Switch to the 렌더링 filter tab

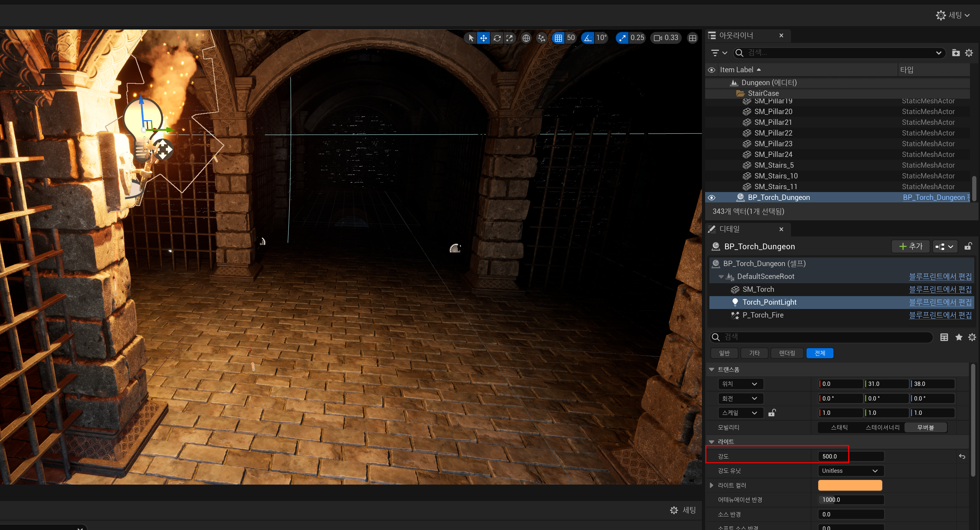click(x=787, y=353)
